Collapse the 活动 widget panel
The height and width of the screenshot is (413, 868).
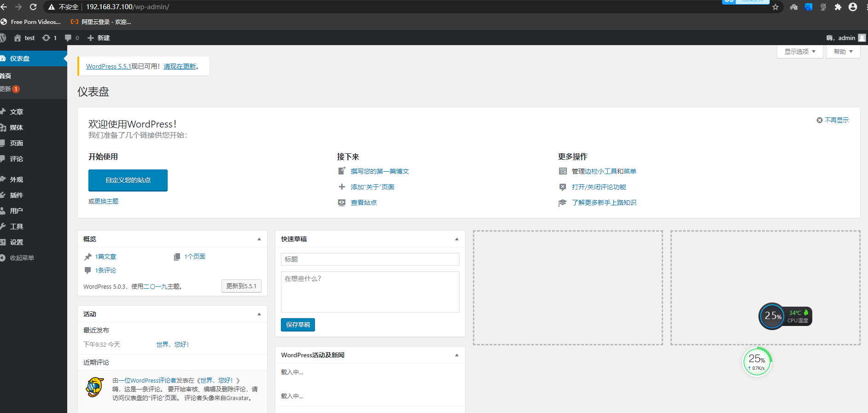[x=259, y=314]
